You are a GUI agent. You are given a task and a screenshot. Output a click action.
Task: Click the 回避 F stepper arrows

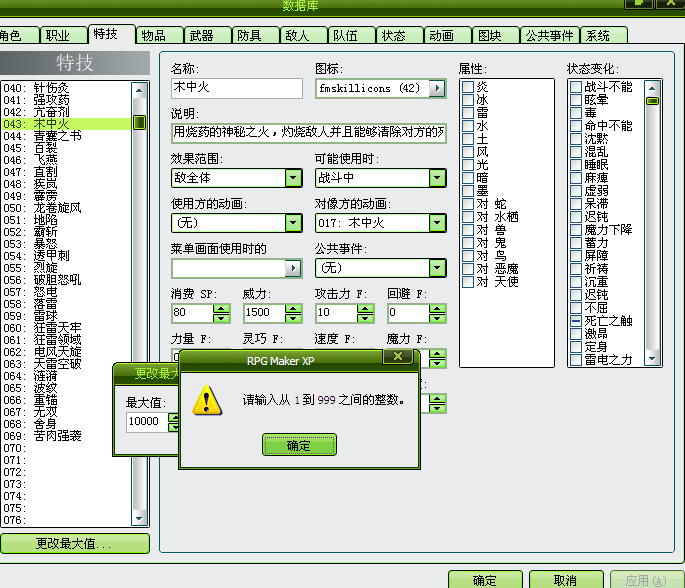pyautogui.click(x=437, y=313)
